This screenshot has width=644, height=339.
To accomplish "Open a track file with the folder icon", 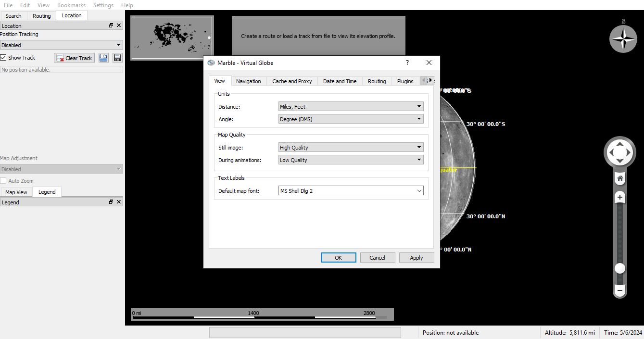I will 103,58.
